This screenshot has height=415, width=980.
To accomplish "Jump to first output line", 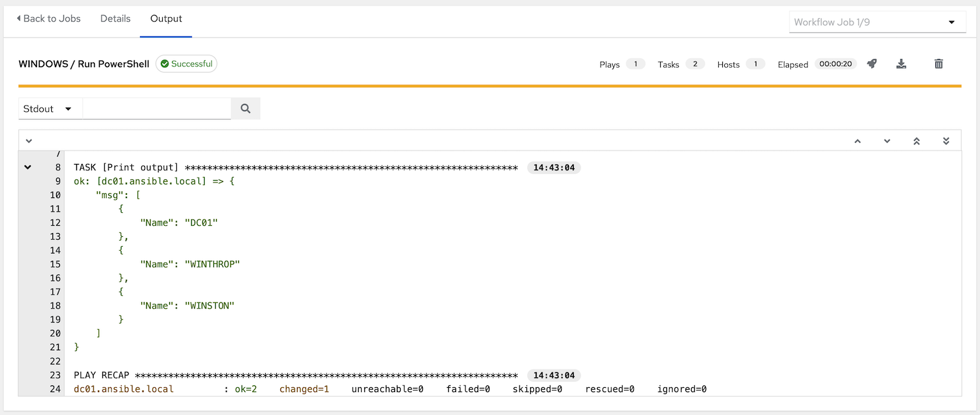I will tap(917, 141).
